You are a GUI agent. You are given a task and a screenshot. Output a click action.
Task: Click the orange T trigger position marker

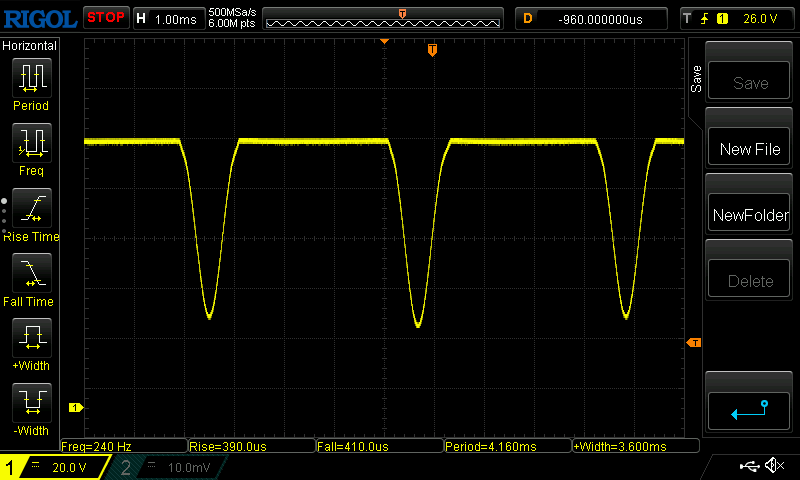[432, 49]
